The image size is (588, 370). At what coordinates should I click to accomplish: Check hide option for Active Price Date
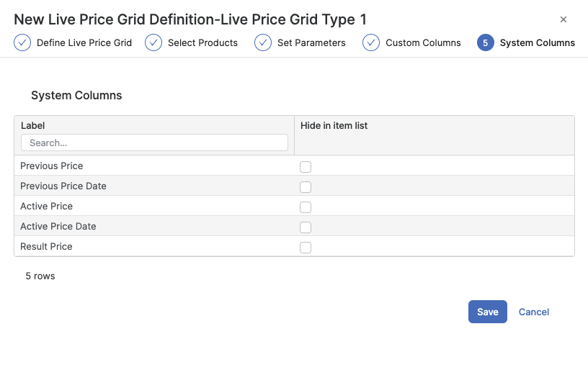coord(306,227)
